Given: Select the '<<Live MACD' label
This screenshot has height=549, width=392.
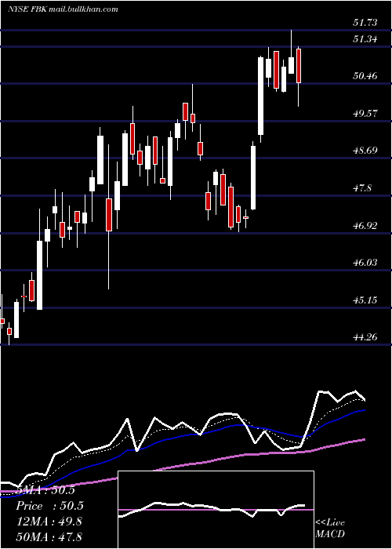Looking at the screenshot, I should click(x=330, y=529).
